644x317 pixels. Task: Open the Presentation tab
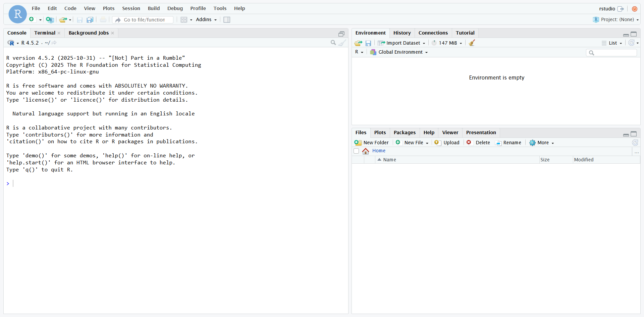point(481,133)
